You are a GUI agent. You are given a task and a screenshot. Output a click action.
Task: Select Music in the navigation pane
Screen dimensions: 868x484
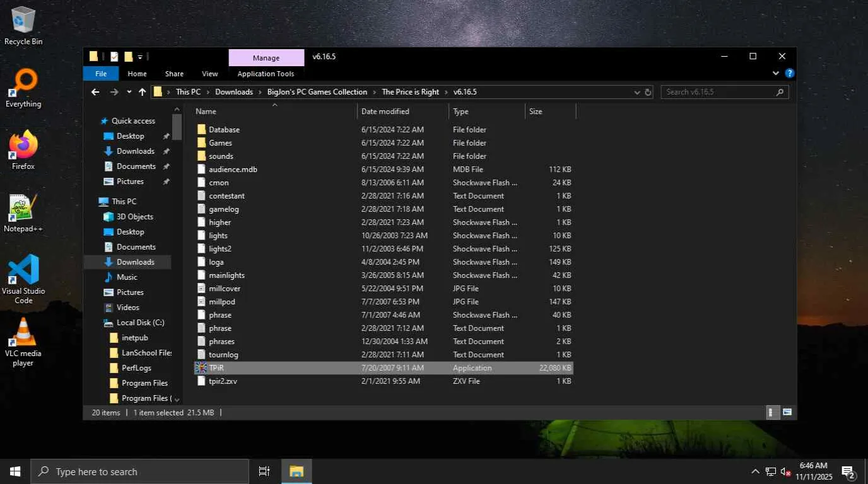point(127,277)
